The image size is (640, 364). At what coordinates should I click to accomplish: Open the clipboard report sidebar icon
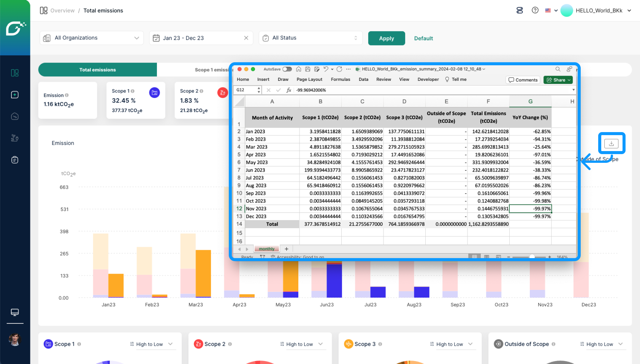tap(15, 160)
